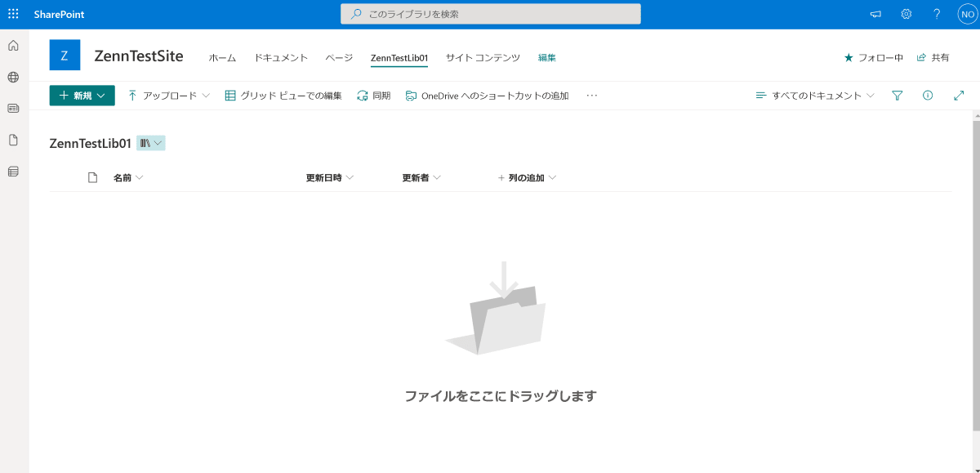This screenshot has height=473, width=980.
Task: Open the megaphone feedback icon
Action: (875, 14)
